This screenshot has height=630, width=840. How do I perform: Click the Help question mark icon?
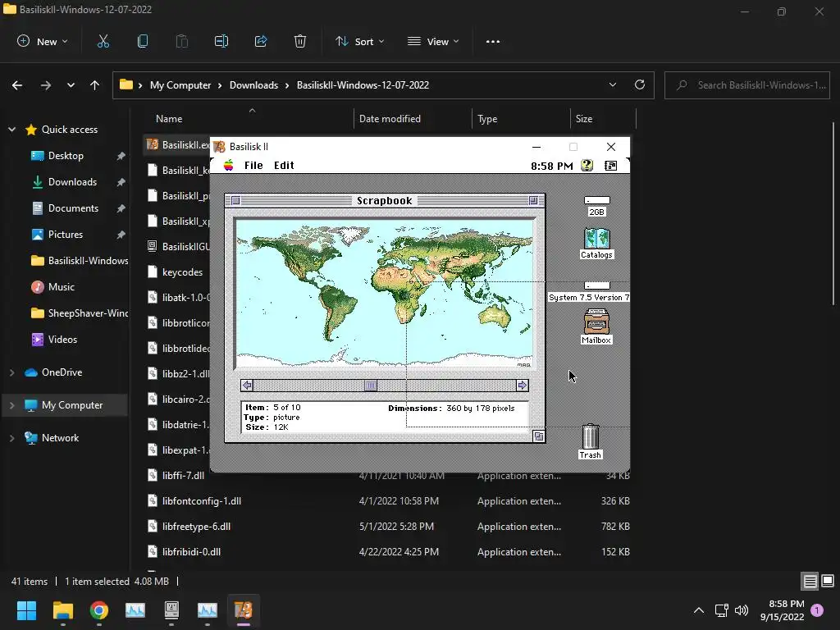[587, 166]
